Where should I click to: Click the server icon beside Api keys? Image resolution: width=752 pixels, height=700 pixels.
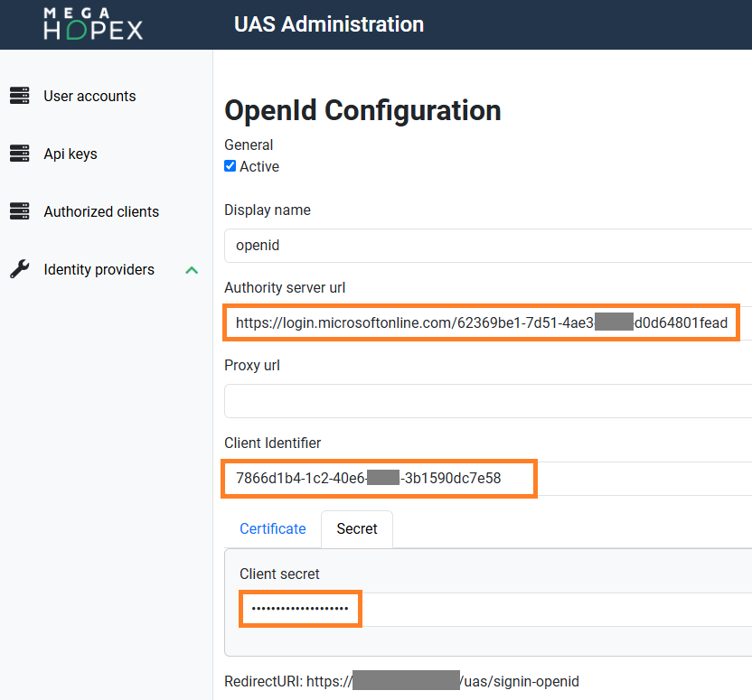[x=19, y=154]
